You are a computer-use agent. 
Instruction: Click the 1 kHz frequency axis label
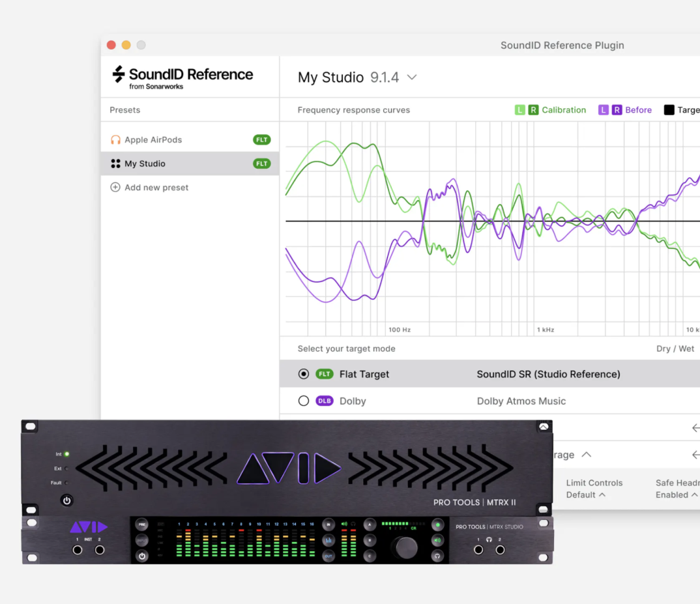click(546, 330)
